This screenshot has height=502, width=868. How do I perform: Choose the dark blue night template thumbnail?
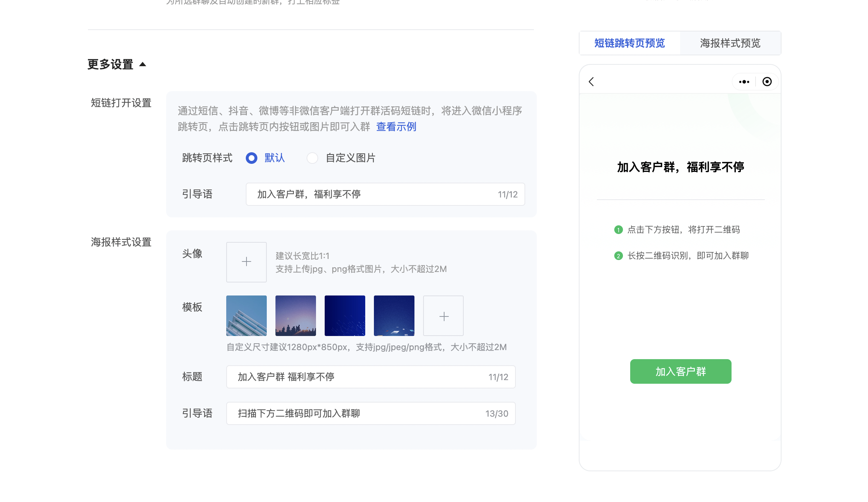point(394,316)
